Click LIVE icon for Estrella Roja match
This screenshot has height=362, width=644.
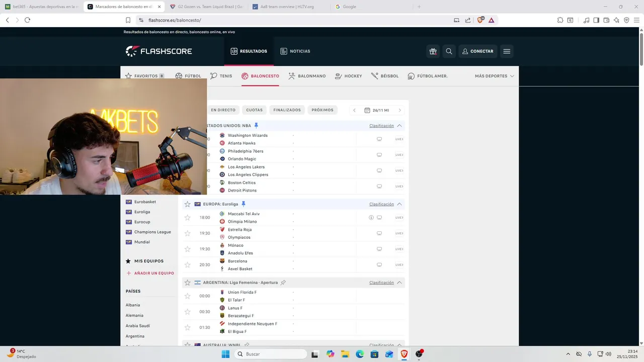(399, 233)
